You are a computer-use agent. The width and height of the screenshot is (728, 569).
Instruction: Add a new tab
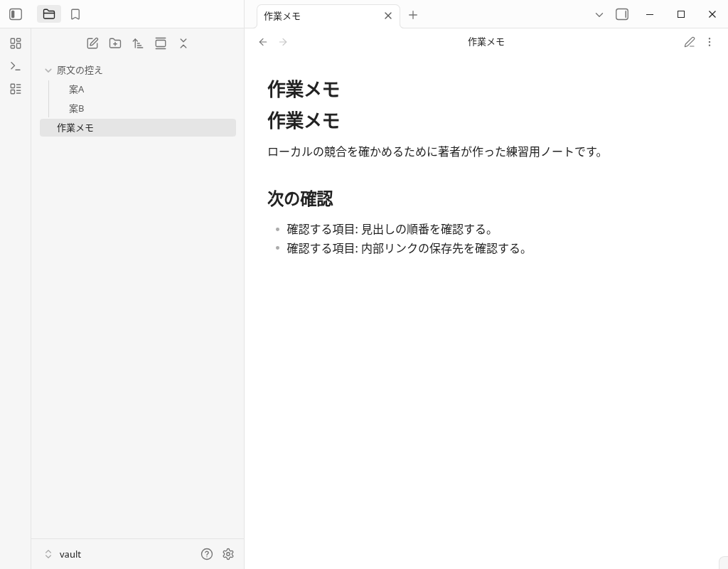[413, 16]
